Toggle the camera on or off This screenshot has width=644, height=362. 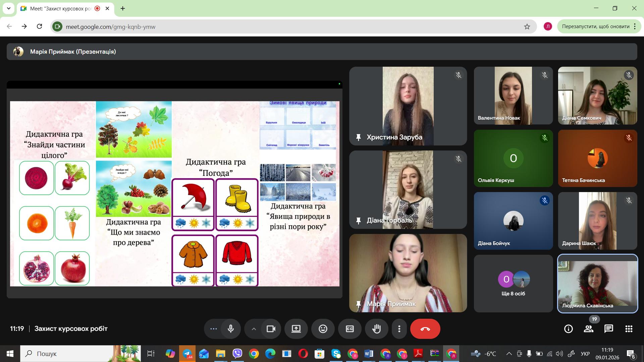tap(271, 329)
